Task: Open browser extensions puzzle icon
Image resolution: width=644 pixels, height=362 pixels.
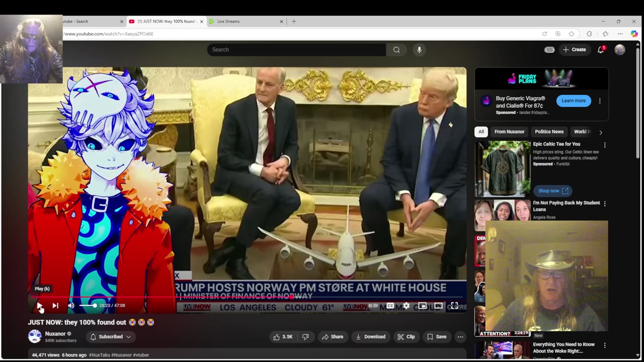Action: (589, 34)
